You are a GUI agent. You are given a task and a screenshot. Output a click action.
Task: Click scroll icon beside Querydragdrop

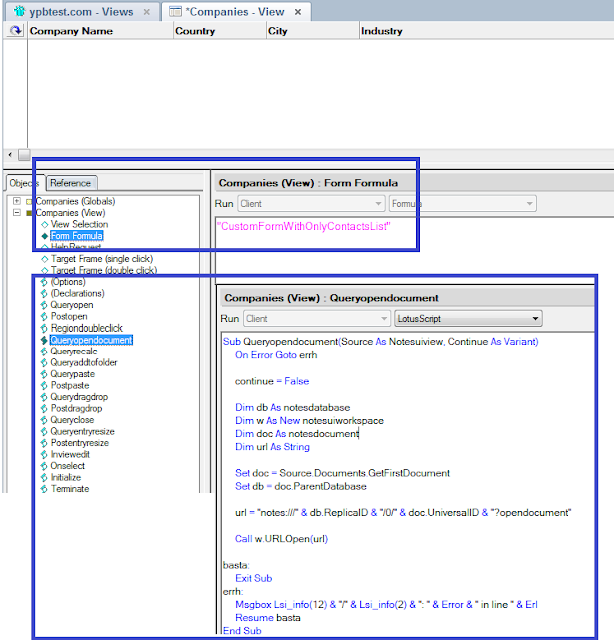[x=44, y=397]
